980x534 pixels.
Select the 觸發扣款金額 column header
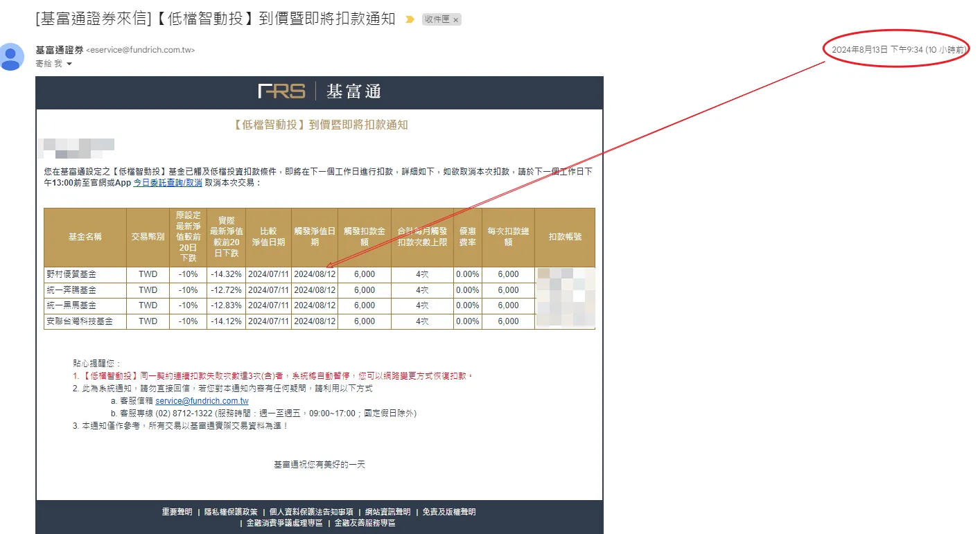(x=364, y=237)
